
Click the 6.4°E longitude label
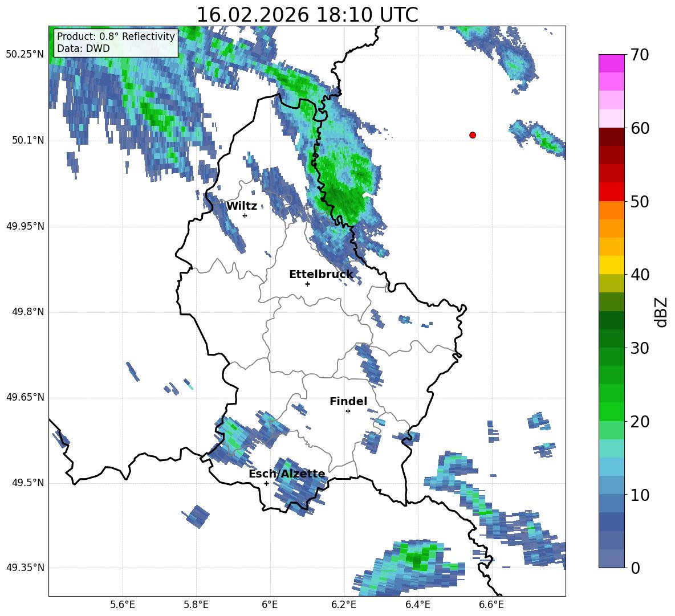coord(417,605)
